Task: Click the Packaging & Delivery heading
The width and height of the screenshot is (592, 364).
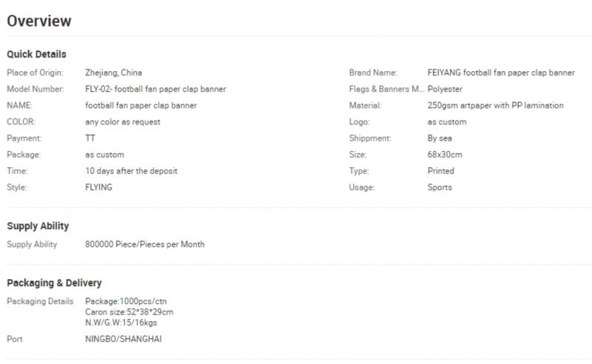Action: tap(54, 283)
